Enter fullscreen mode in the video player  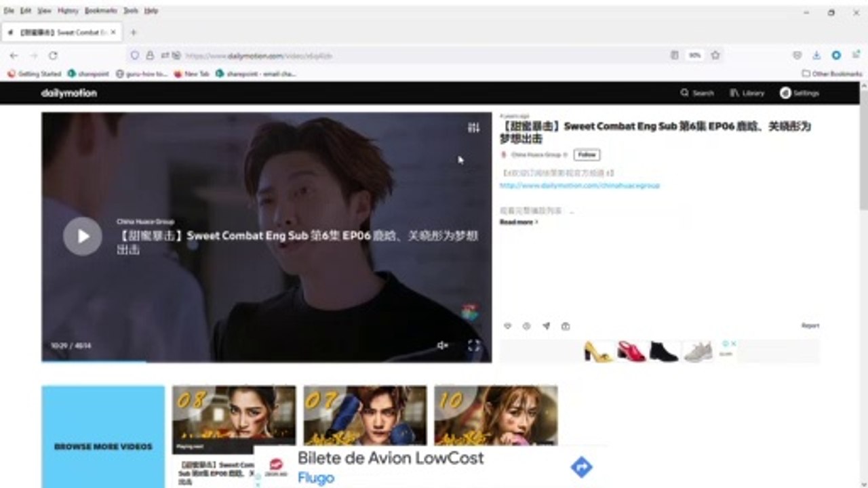click(x=474, y=346)
